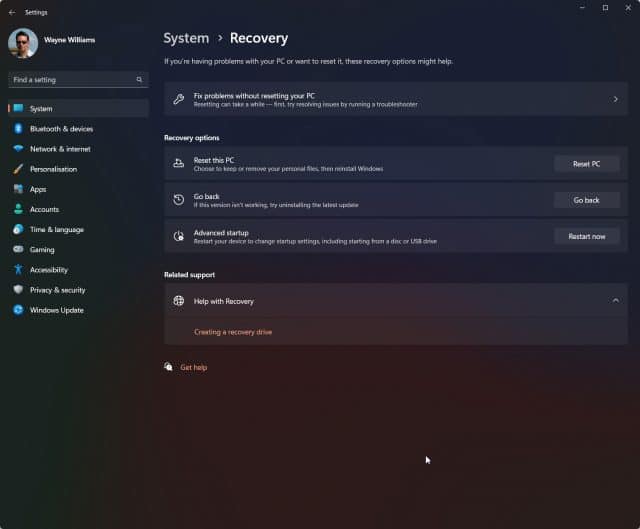
Task: Go to Personalisation label
Action: [x=53, y=169]
